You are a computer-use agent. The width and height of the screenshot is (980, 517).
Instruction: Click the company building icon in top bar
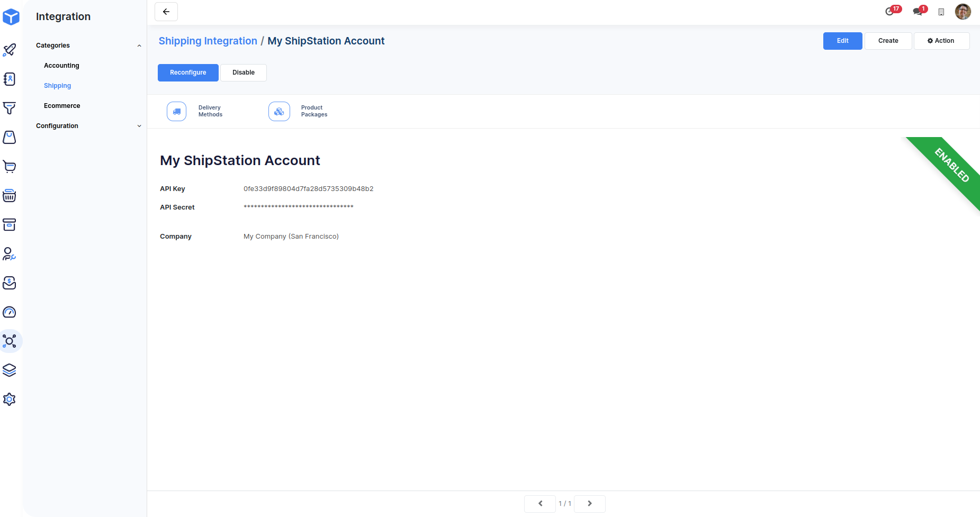[x=941, y=12]
